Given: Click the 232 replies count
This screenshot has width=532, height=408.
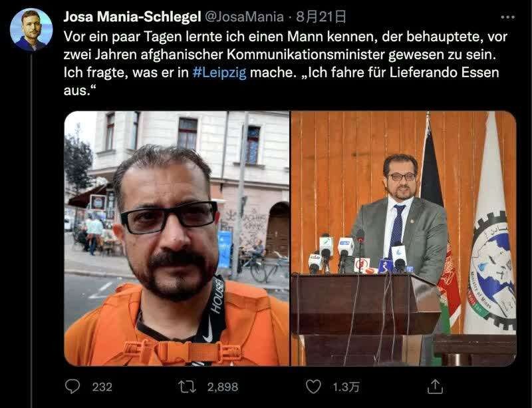Looking at the screenshot, I should click(102, 387).
